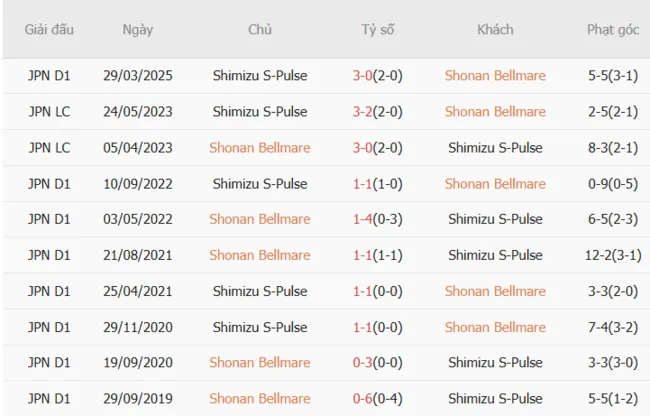The width and height of the screenshot is (650, 416).
Task: Select the JPN LC league cell for 24/05/2023
Action: click(x=49, y=112)
